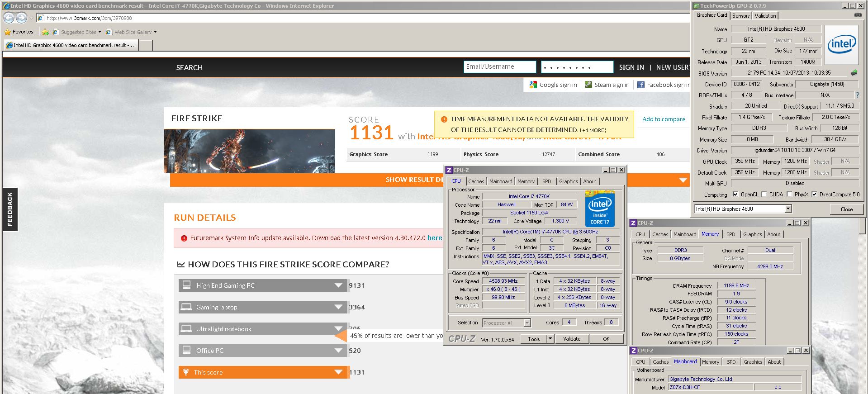
Task: Toggle OpenCL checkbox in GPU-Z
Action: click(735, 195)
